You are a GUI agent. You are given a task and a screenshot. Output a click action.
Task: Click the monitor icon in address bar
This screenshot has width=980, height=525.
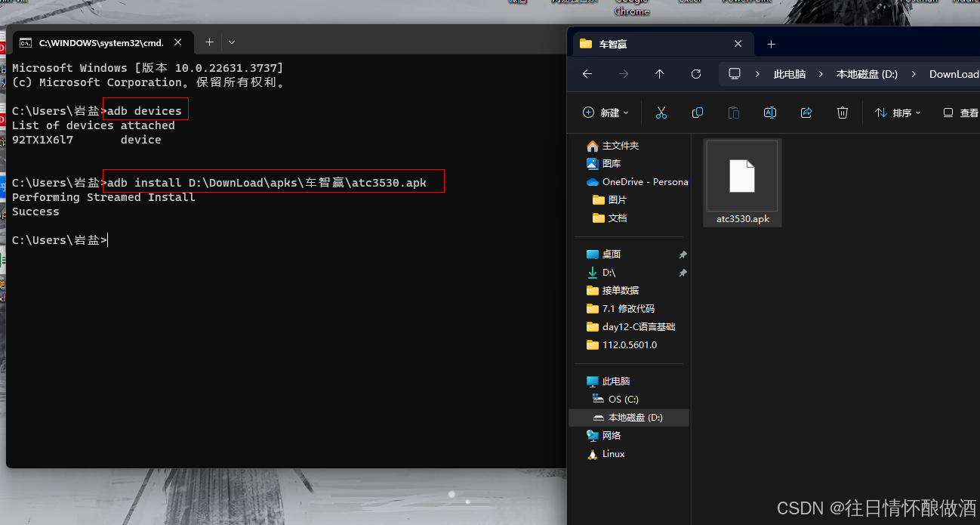tap(734, 74)
